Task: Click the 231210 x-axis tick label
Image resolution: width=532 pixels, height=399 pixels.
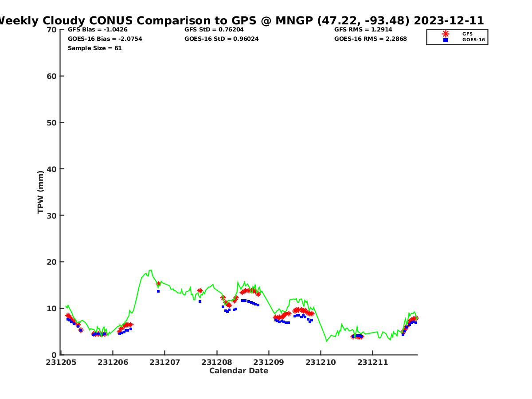Action: [x=321, y=362]
